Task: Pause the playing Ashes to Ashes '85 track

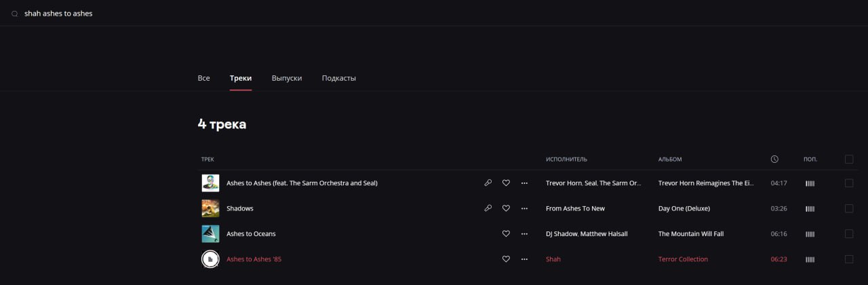Action: click(x=210, y=259)
